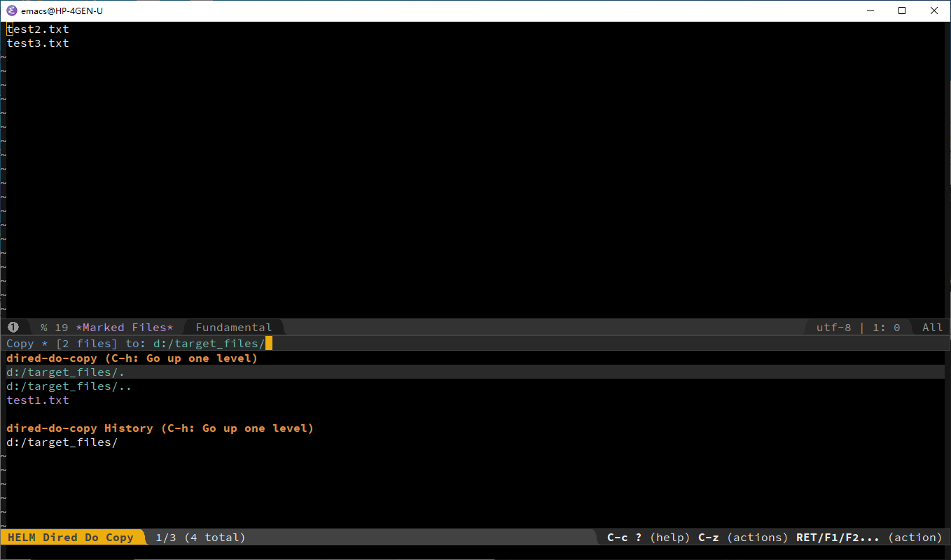Click the circled info icon on the mode line

coord(13,327)
